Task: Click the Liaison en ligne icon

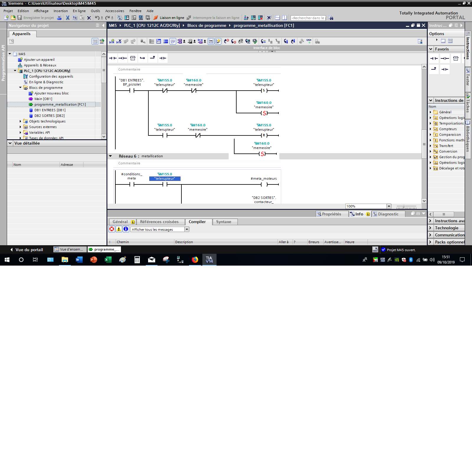Action: [x=156, y=18]
